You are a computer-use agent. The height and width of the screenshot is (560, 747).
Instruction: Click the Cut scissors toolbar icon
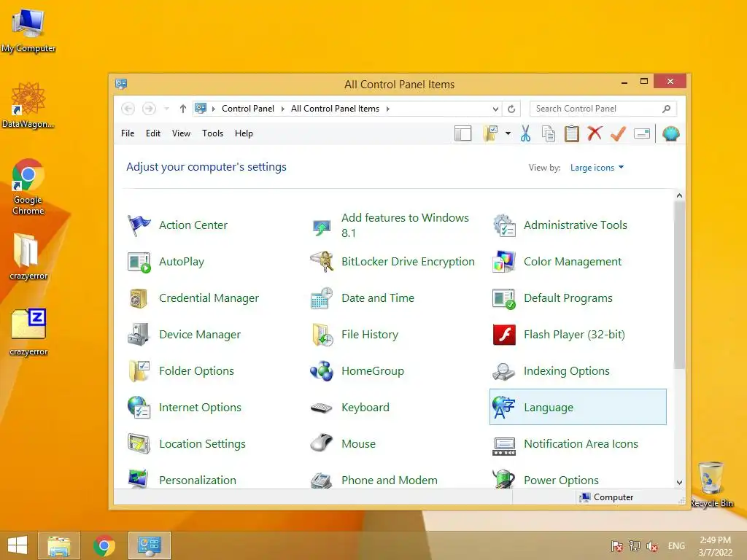click(x=525, y=134)
